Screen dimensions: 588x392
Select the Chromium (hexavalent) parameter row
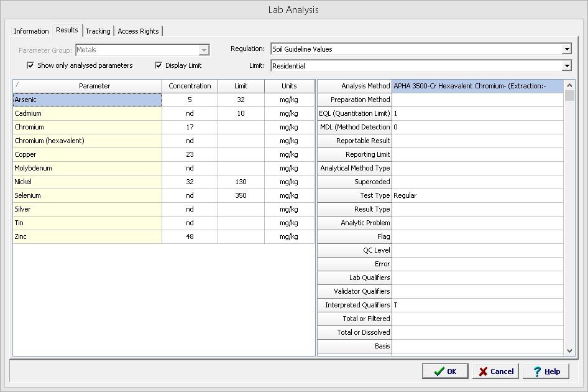pyautogui.click(x=87, y=141)
